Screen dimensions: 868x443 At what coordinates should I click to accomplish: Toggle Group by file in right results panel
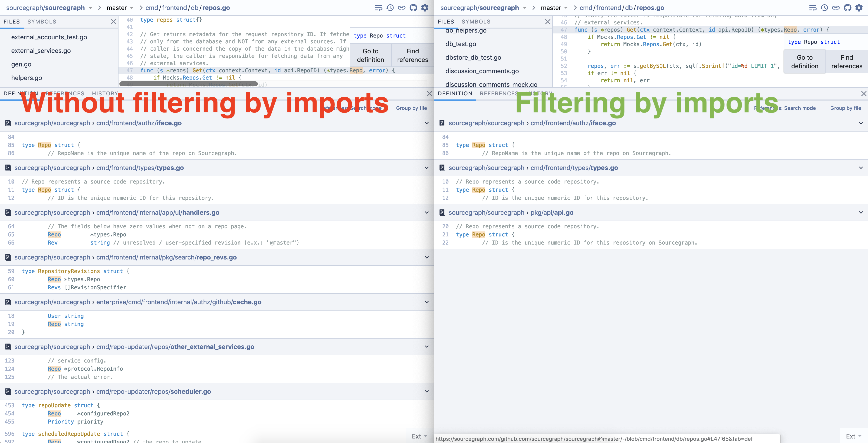click(x=845, y=108)
